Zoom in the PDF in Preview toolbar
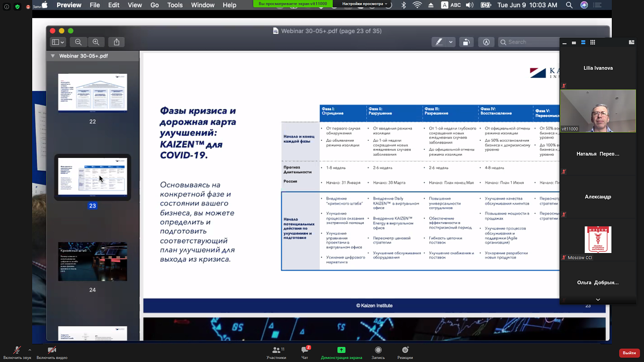This screenshot has height=362, width=644. pyautogui.click(x=96, y=42)
